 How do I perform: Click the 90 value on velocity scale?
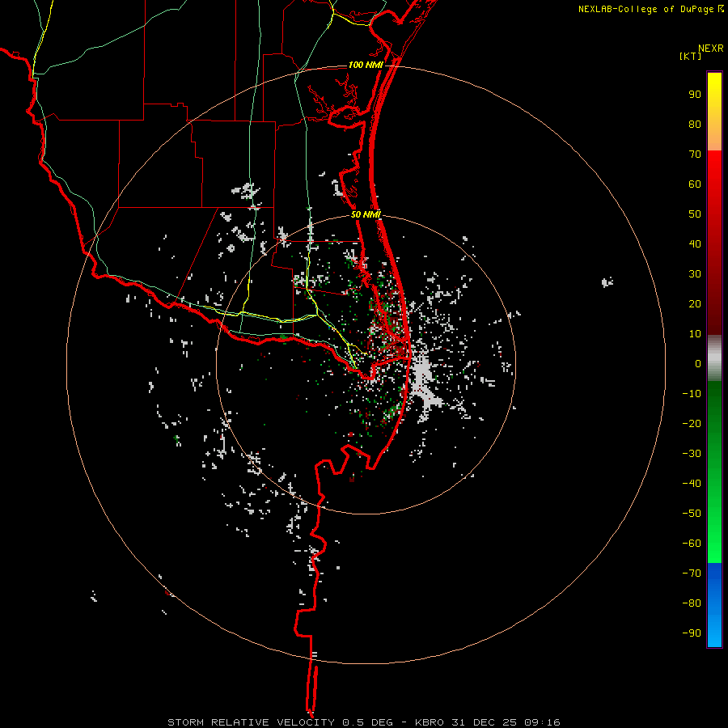(695, 95)
